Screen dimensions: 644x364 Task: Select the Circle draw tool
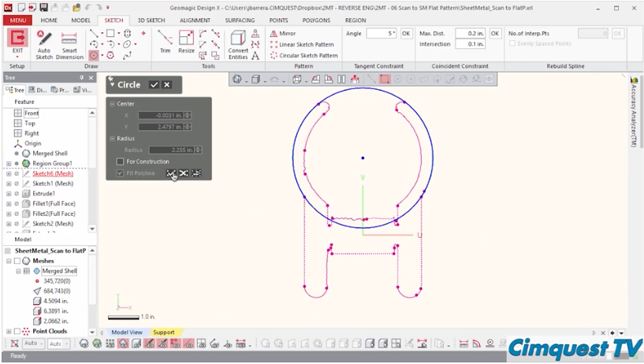pos(94,55)
